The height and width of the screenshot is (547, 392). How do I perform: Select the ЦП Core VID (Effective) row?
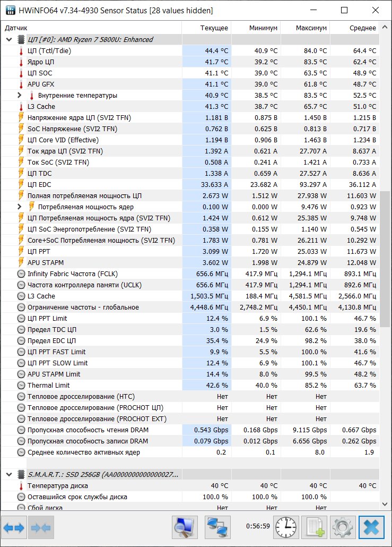pyautogui.click(x=190, y=140)
